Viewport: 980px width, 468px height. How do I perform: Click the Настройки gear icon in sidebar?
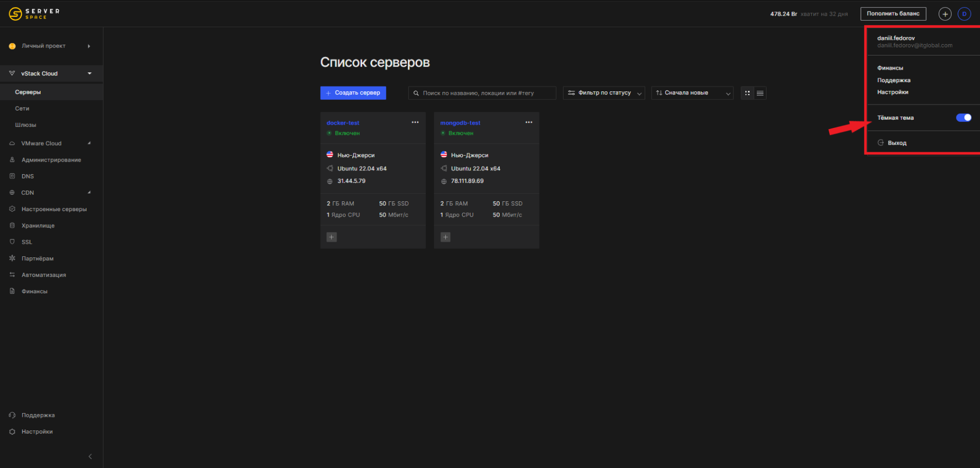pos(12,432)
